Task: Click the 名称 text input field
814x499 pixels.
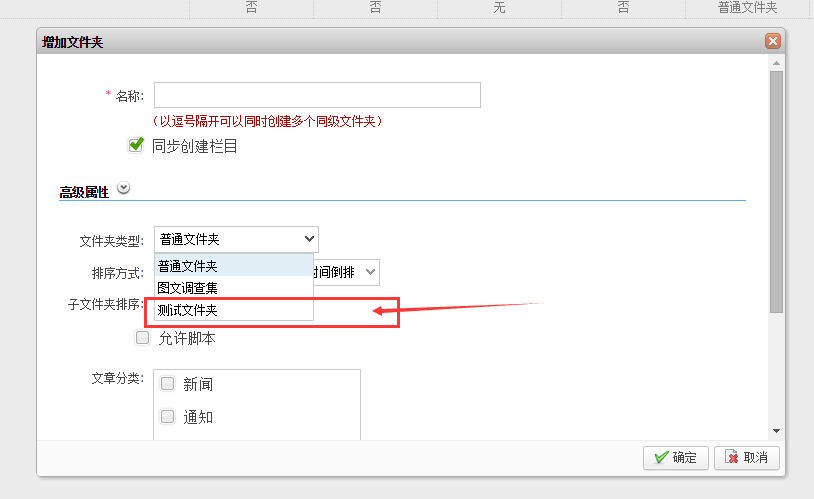Action: coord(317,95)
